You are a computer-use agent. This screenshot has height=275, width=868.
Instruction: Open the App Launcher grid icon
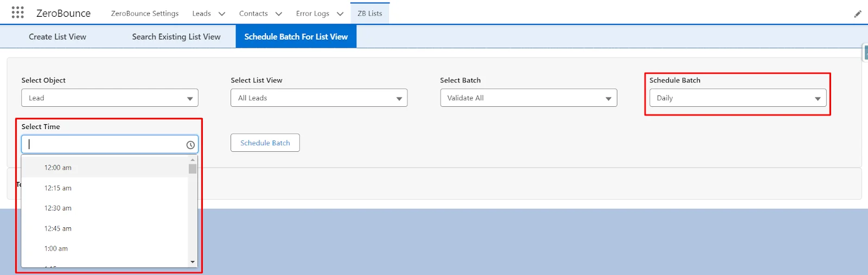coord(17,12)
